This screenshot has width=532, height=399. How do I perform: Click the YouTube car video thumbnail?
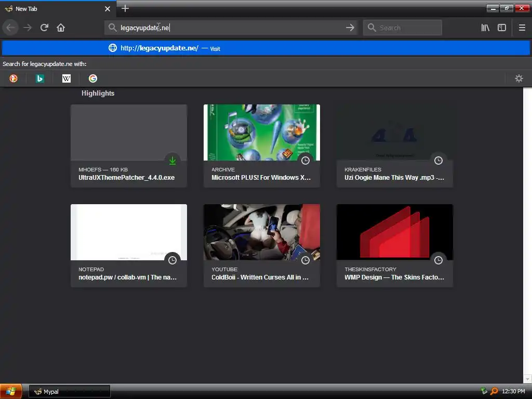262,232
